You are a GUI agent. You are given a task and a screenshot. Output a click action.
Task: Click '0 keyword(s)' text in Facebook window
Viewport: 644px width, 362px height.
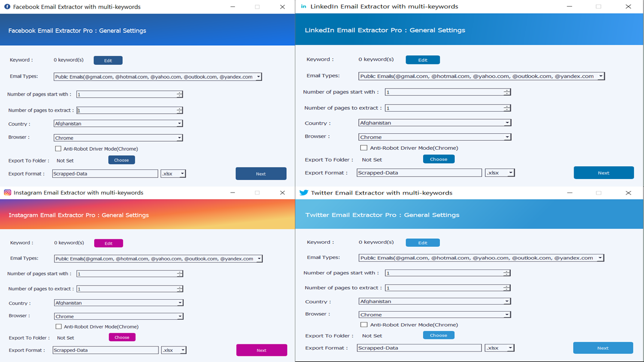pyautogui.click(x=68, y=60)
